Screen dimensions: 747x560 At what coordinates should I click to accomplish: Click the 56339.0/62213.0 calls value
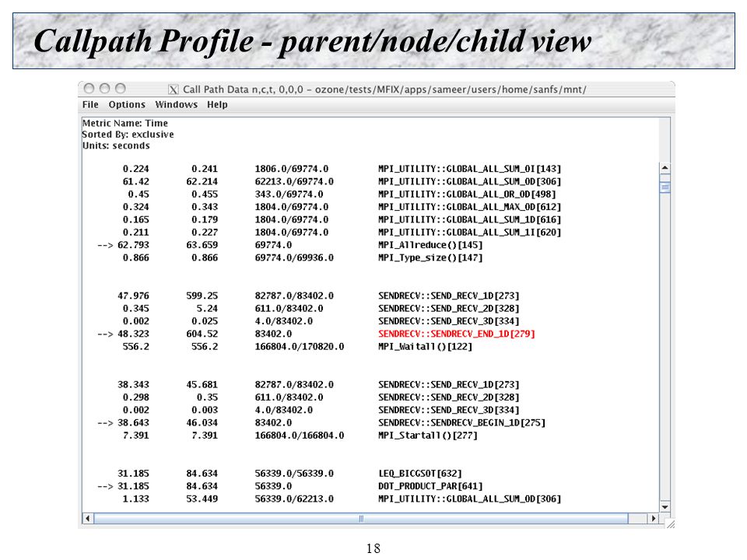pyautogui.click(x=294, y=499)
